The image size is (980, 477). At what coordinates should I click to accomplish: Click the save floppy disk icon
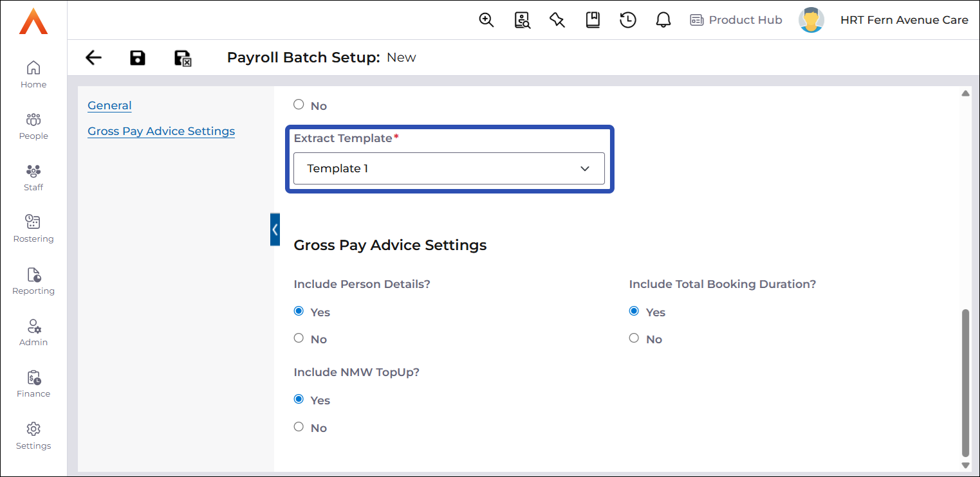(x=138, y=58)
